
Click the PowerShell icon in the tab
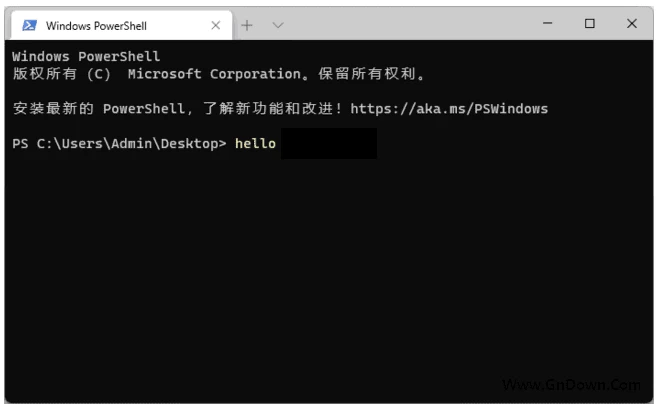pos(30,25)
